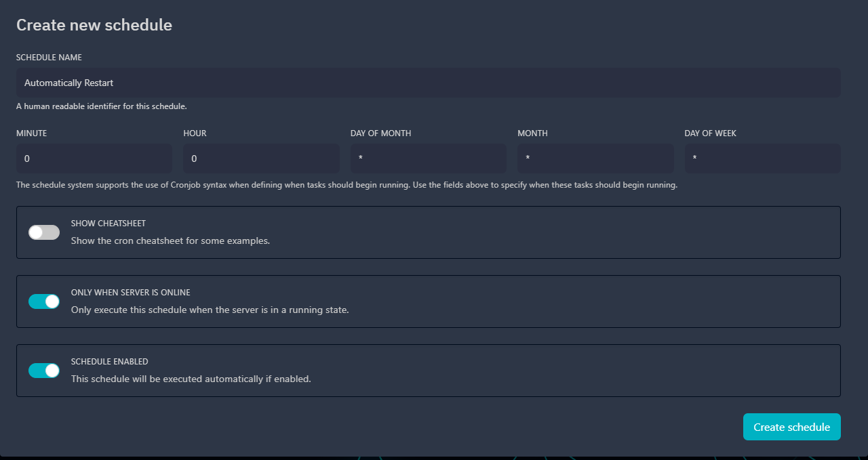Click the SHOW CHEATSHEET label text

pyautogui.click(x=108, y=224)
